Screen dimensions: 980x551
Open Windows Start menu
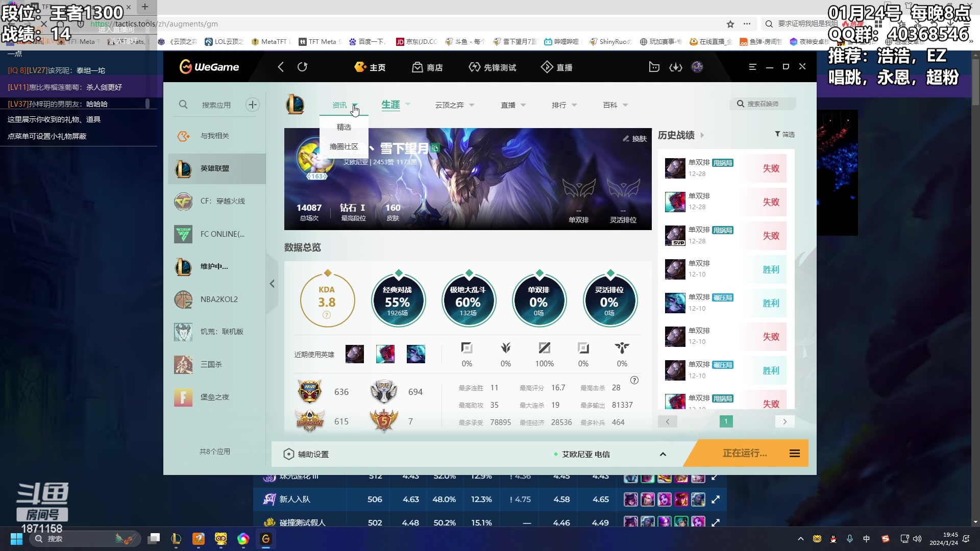pyautogui.click(x=16, y=539)
